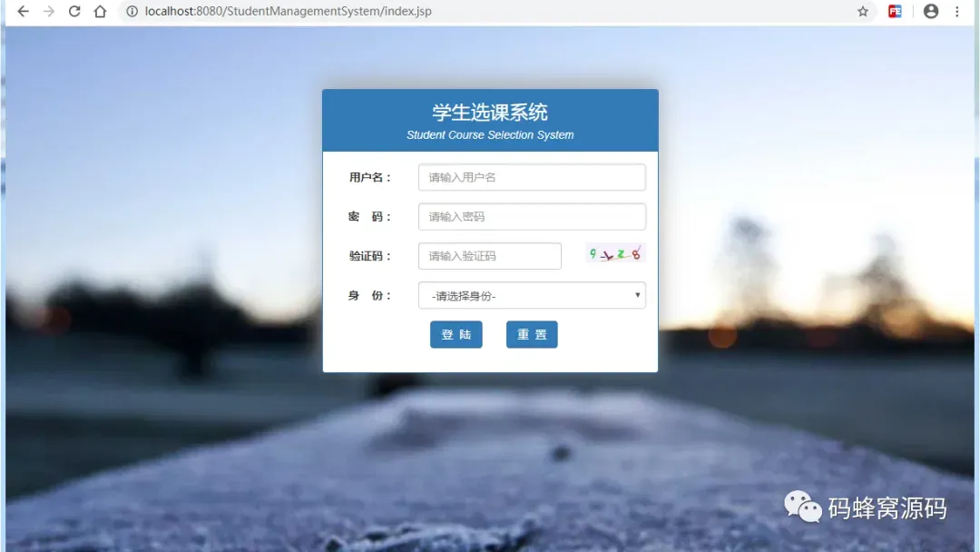This screenshot has width=980, height=552.
Task: Open the browser three-dot menu
Action: [x=957, y=11]
